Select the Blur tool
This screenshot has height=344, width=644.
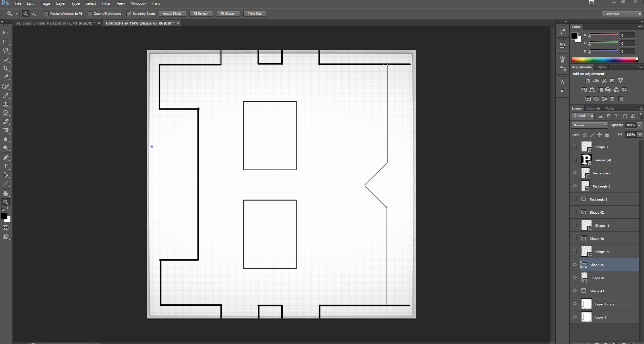[6, 139]
